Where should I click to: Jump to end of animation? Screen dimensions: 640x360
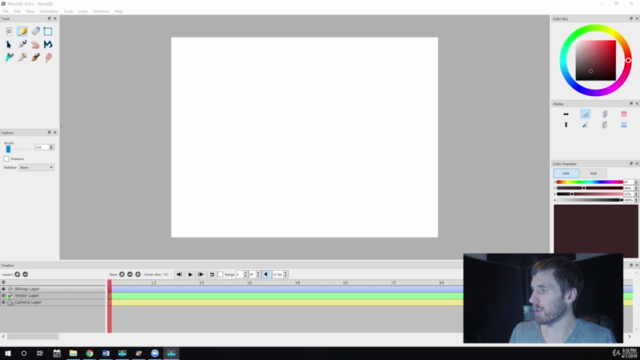point(201,275)
